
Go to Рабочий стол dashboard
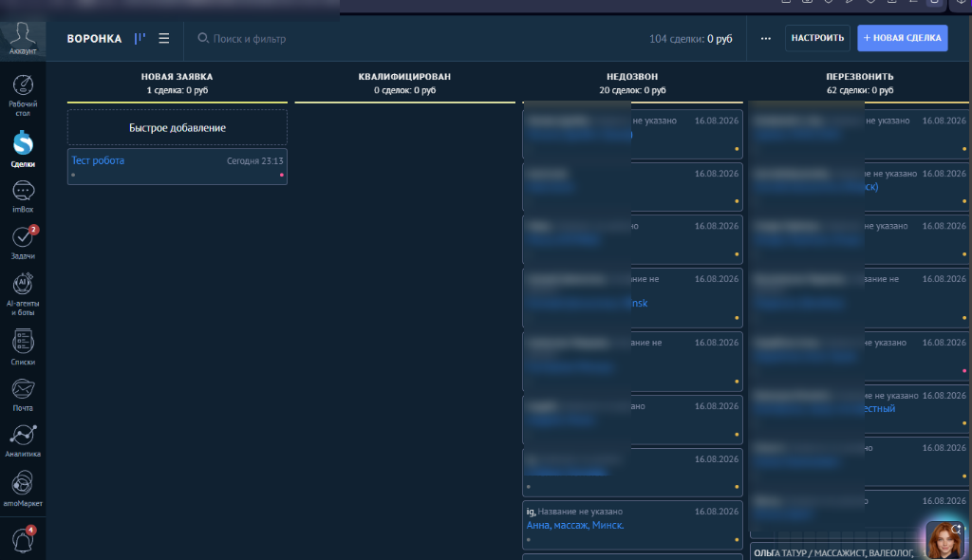tap(23, 96)
